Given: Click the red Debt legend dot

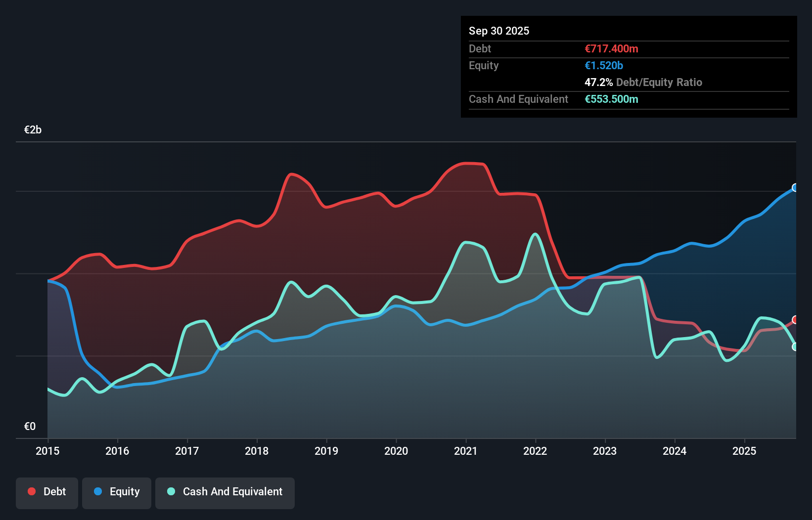Looking at the screenshot, I should 31,491.
